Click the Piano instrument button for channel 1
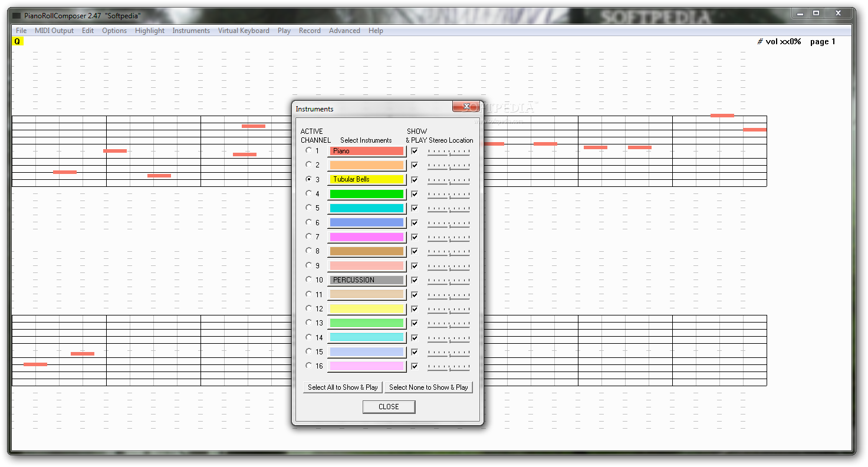Screen dimensions: 868x467 click(x=367, y=151)
